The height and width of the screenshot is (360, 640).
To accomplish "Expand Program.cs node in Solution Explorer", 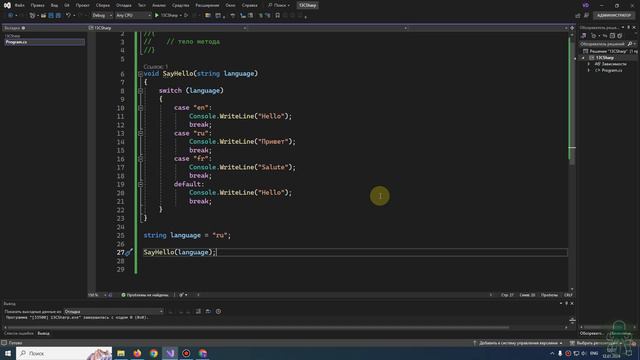I will click(x=589, y=70).
